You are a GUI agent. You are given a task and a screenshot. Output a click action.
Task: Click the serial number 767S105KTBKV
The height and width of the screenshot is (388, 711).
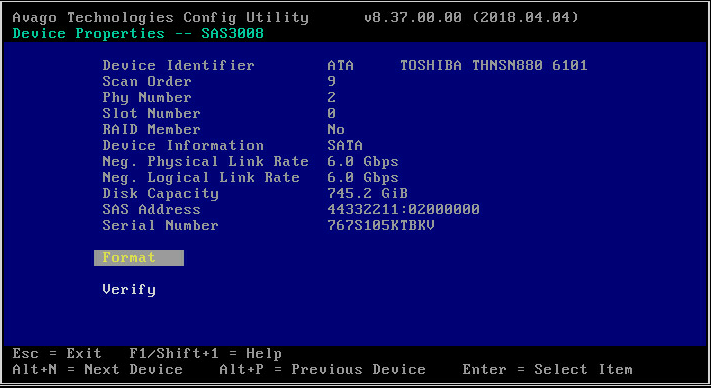click(381, 226)
